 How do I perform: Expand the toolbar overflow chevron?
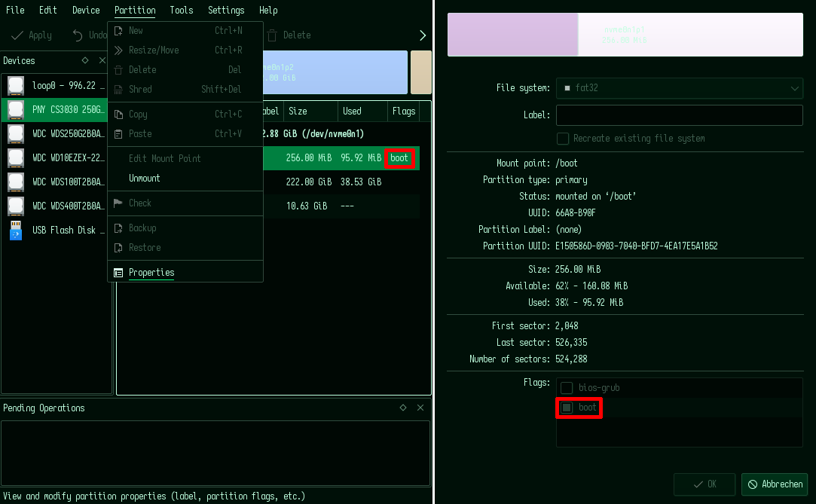coord(423,35)
